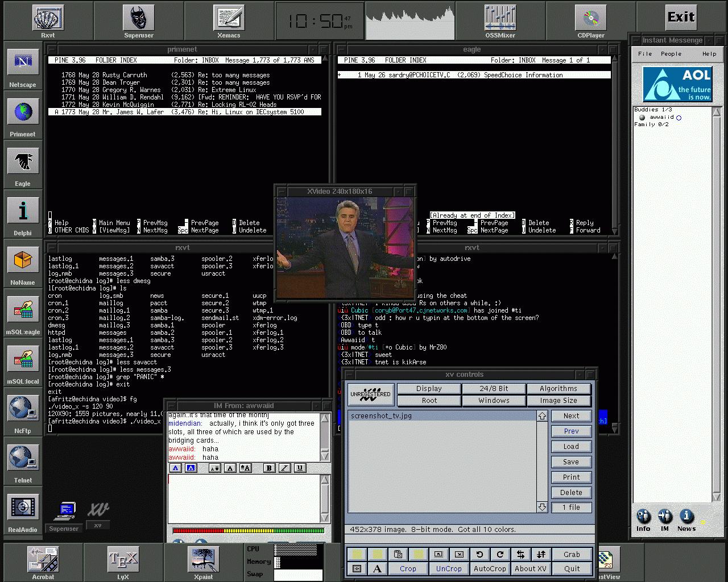The image size is (728, 582).
Task: Open the Root menu in xv controls
Action: click(429, 401)
